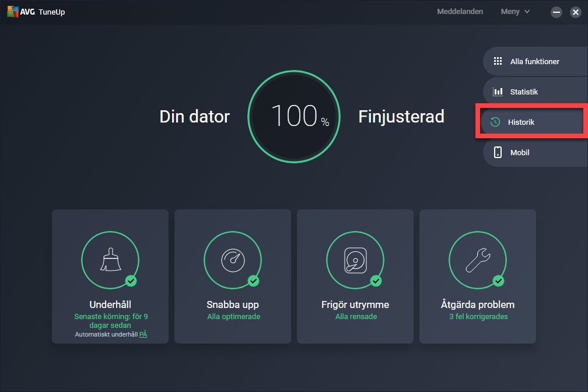Click the Mobil side button

click(534, 152)
